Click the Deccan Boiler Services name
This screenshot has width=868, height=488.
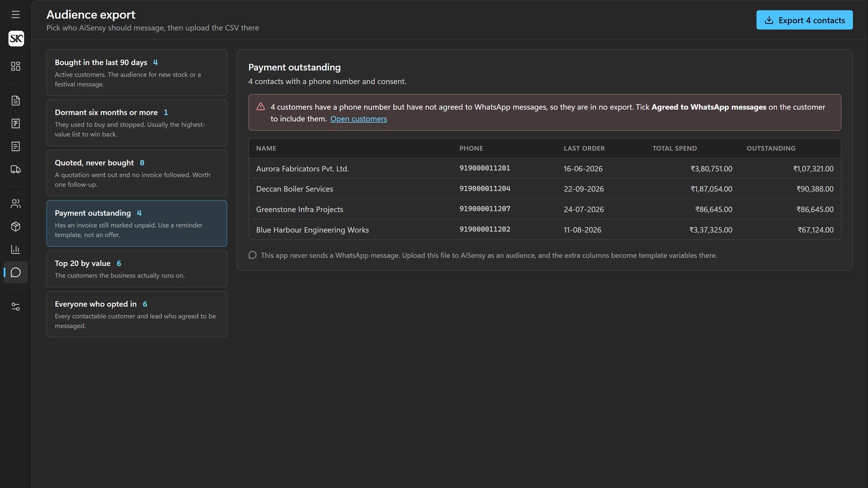point(295,189)
